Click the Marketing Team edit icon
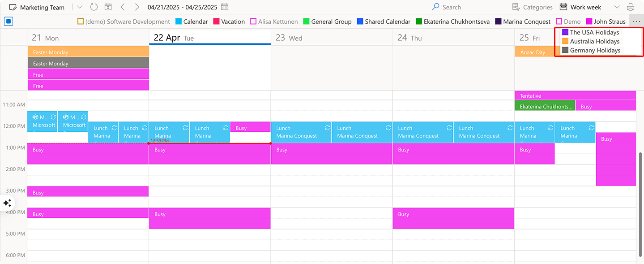 (x=13, y=7)
